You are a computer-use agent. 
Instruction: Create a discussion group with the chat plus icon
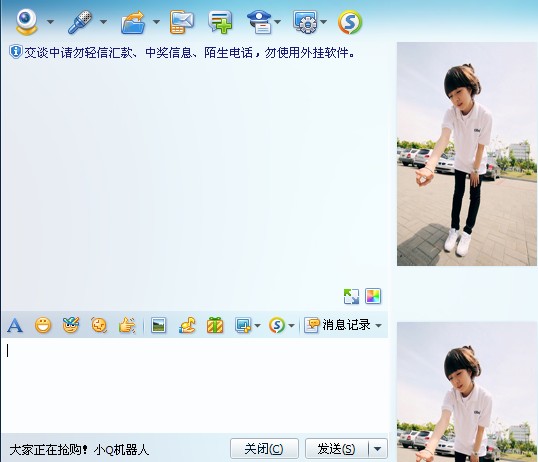click(220, 22)
